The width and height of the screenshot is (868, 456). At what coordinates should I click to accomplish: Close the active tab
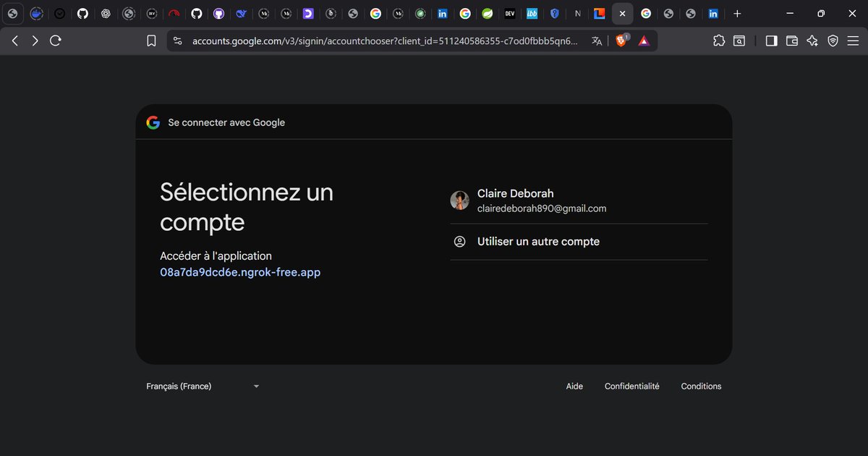tap(622, 14)
